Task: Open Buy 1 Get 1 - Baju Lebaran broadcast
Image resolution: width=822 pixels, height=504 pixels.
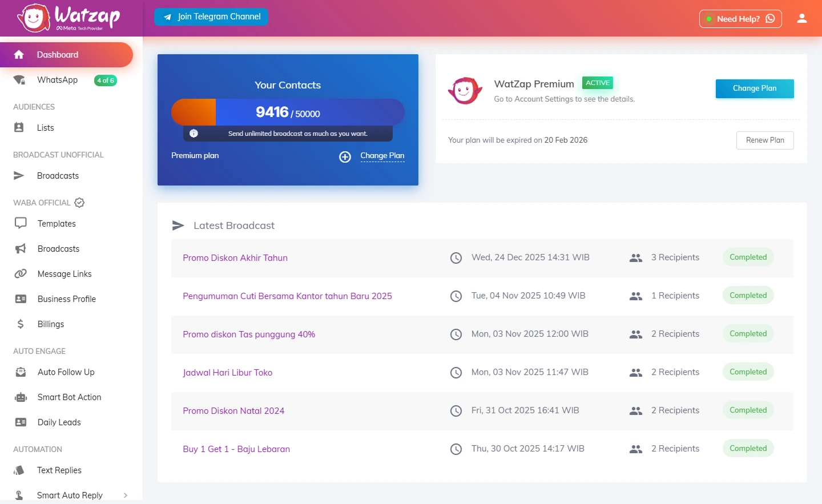Action: tap(236, 449)
